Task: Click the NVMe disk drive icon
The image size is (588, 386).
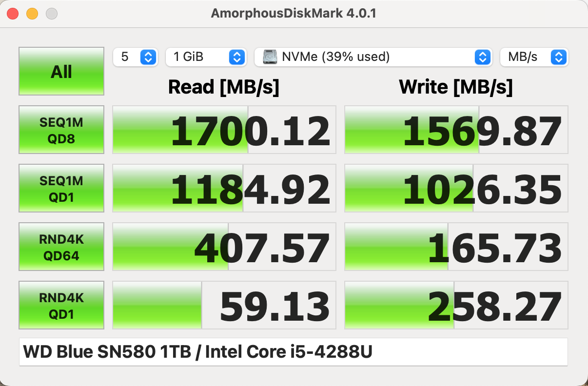Action: [270, 57]
